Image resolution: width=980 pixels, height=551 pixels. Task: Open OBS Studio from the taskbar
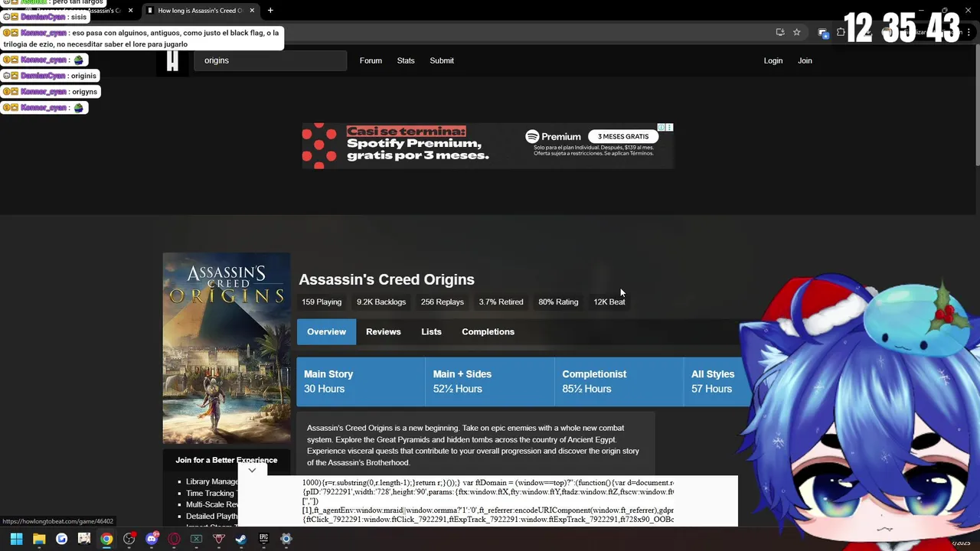(129, 539)
